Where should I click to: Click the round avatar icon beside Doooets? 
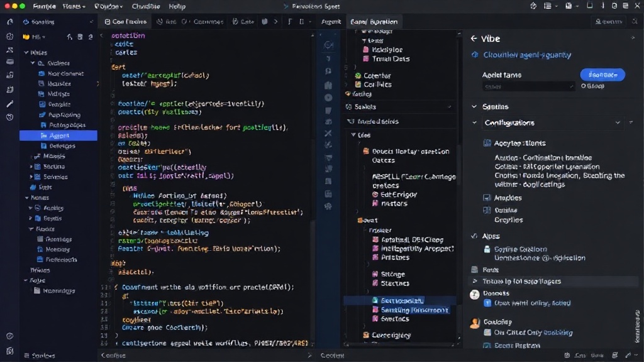click(x=475, y=294)
